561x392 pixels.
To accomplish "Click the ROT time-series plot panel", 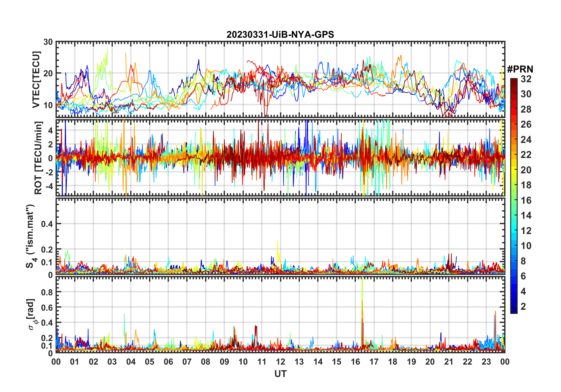I will [x=280, y=157].
